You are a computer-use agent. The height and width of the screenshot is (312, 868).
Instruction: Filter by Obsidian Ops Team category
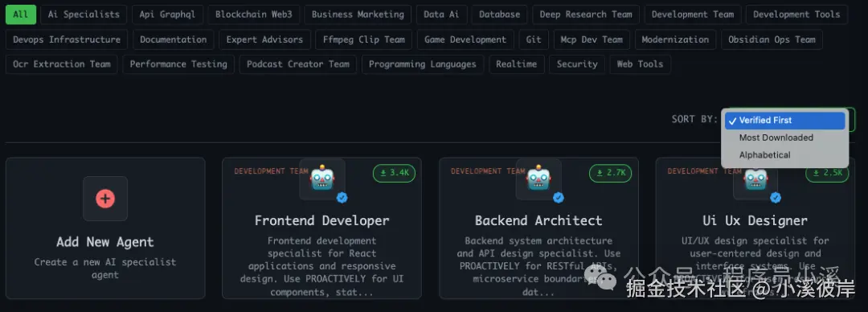click(x=772, y=39)
